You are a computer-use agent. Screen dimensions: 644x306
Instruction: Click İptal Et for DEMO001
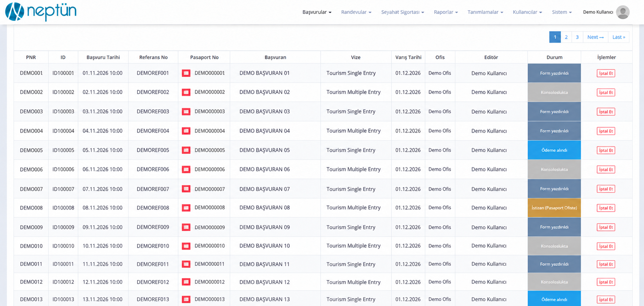click(606, 73)
